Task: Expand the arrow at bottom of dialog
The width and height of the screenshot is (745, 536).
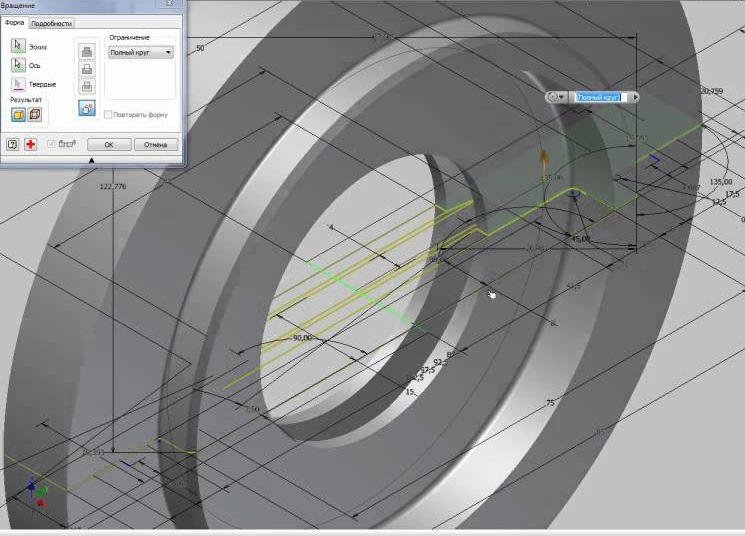Action: pos(91,160)
